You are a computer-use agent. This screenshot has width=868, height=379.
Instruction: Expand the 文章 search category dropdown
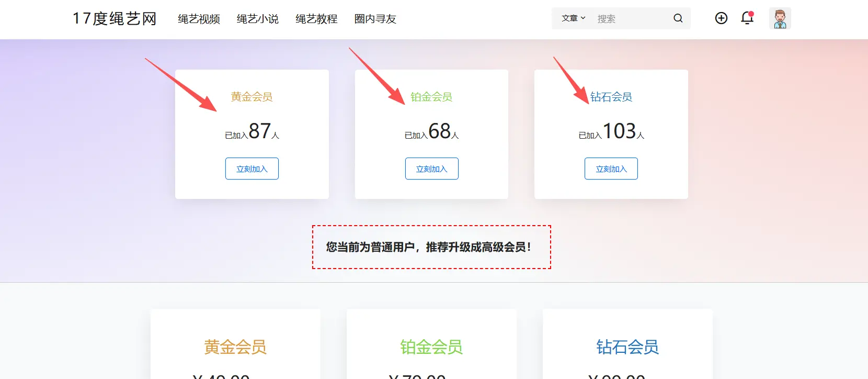pyautogui.click(x=573, y=18)
